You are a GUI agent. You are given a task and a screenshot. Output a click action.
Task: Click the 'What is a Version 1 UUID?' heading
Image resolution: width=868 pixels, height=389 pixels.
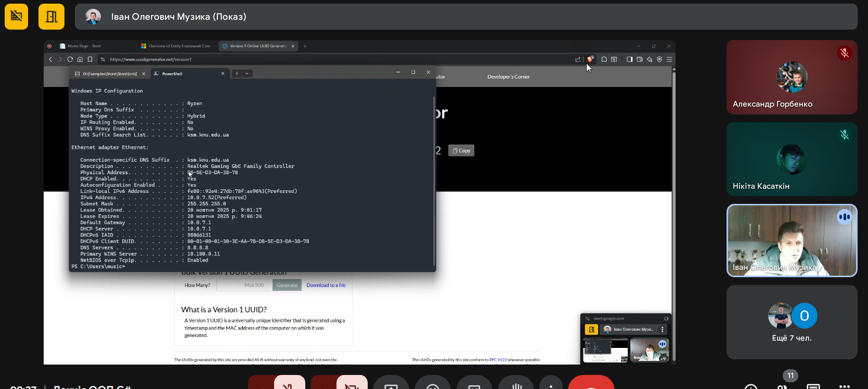224,310
